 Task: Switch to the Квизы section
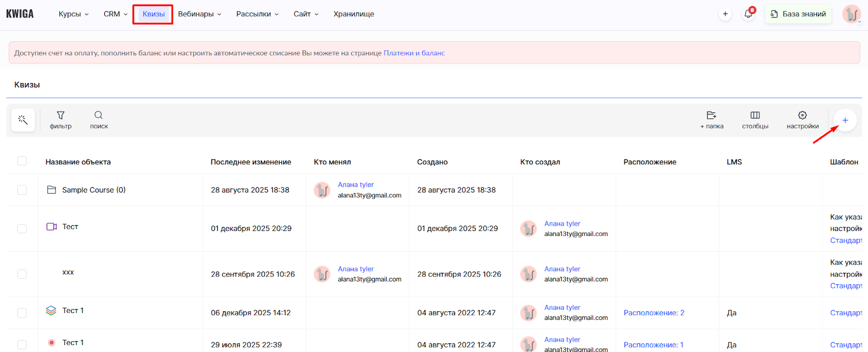154,14
